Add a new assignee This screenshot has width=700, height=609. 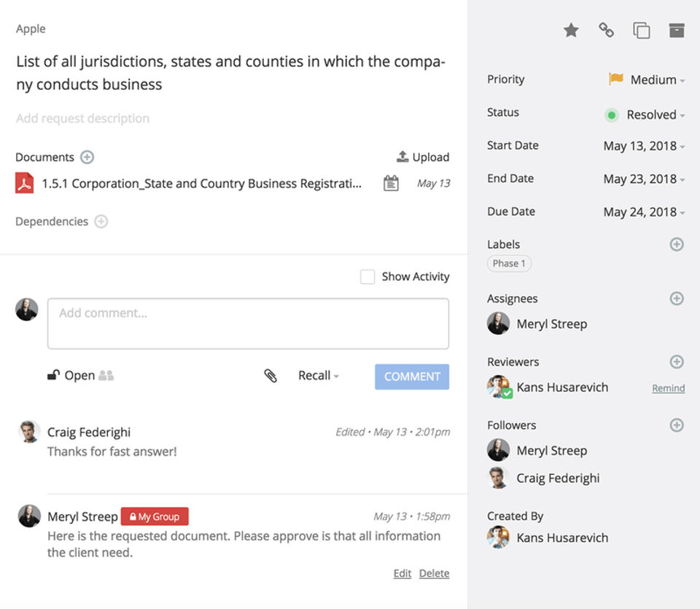pyautogui.click(x=677, y=298)
